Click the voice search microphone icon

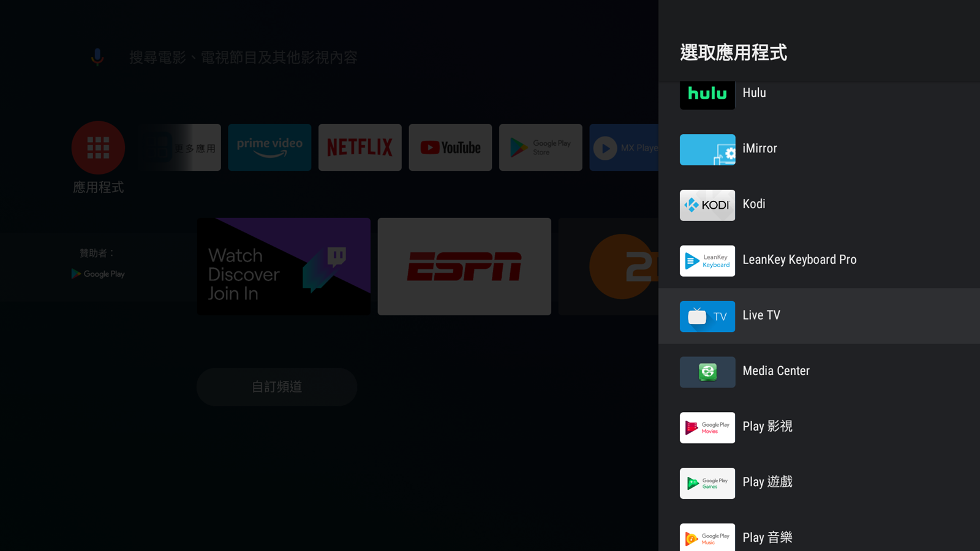97,57
